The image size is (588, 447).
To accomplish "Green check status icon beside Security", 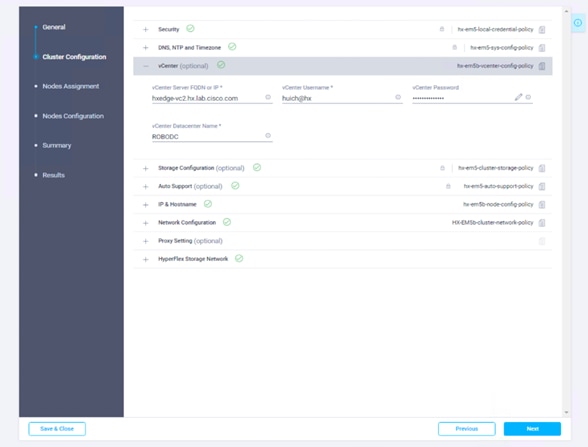I will [190, 28].
